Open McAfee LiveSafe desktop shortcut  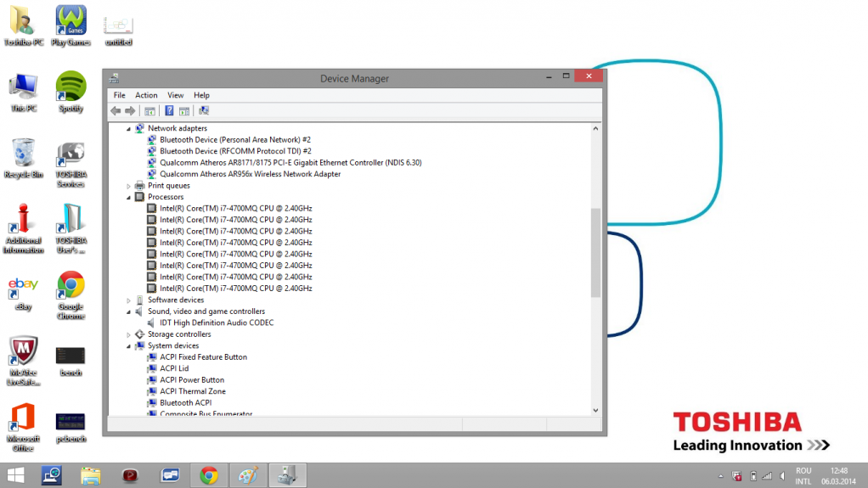tap(23, 361)
